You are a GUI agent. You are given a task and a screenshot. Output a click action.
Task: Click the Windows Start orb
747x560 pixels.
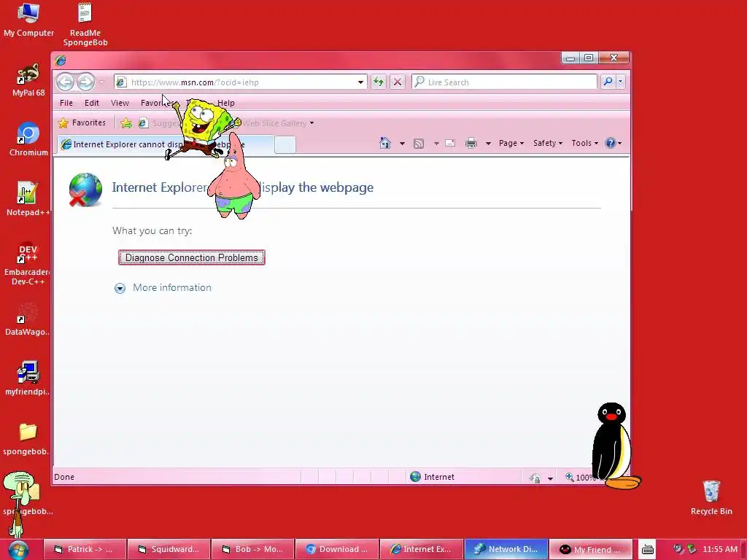click(x=18, y=550)
